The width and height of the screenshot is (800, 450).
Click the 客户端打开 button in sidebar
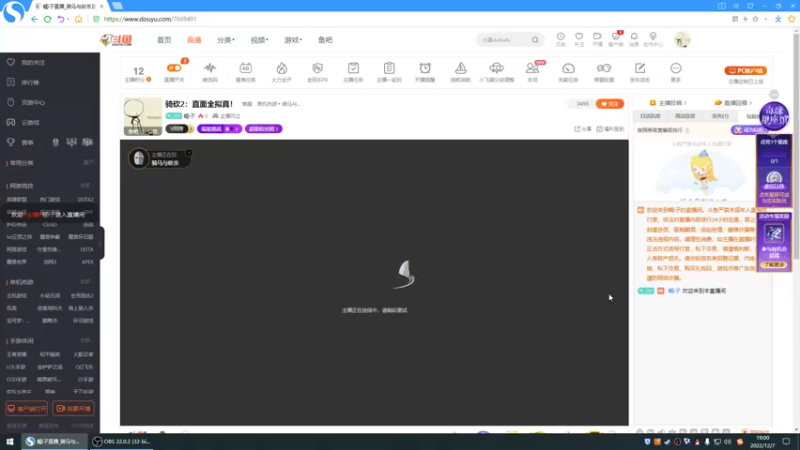[27, 409]
